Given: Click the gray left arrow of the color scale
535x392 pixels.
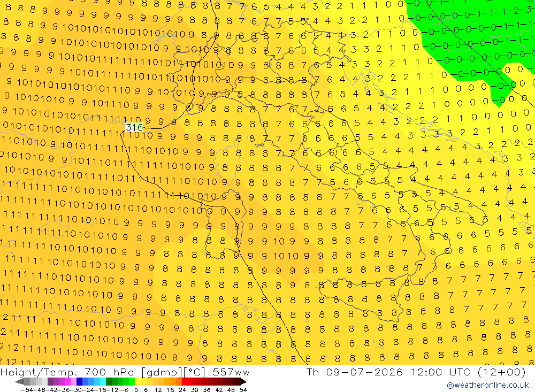Looking at the screenshot, I should [x=19, y=382].
